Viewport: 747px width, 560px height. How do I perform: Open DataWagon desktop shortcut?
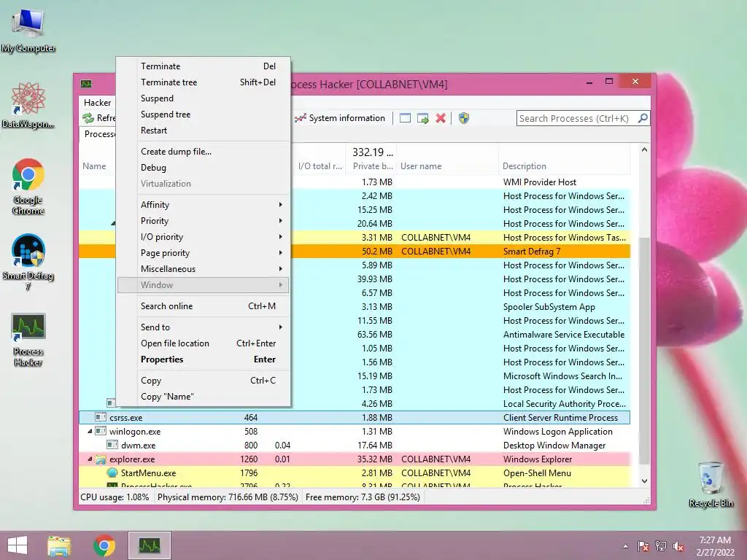(28, 105)
